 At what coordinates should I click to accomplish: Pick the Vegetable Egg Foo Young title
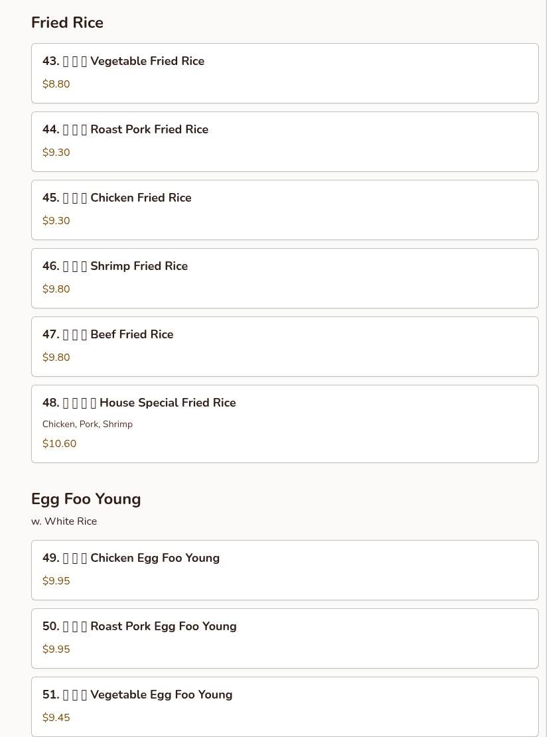(137, 695)
